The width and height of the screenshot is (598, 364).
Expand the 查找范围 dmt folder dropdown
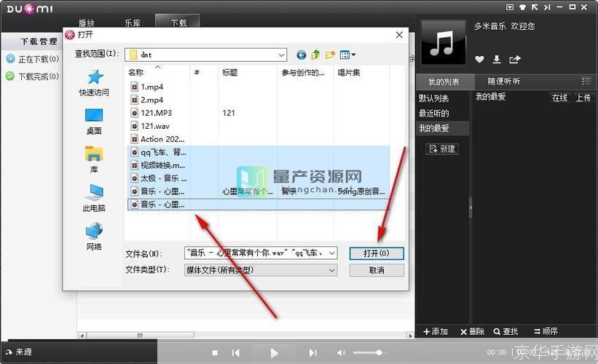[x=281, y=55]
